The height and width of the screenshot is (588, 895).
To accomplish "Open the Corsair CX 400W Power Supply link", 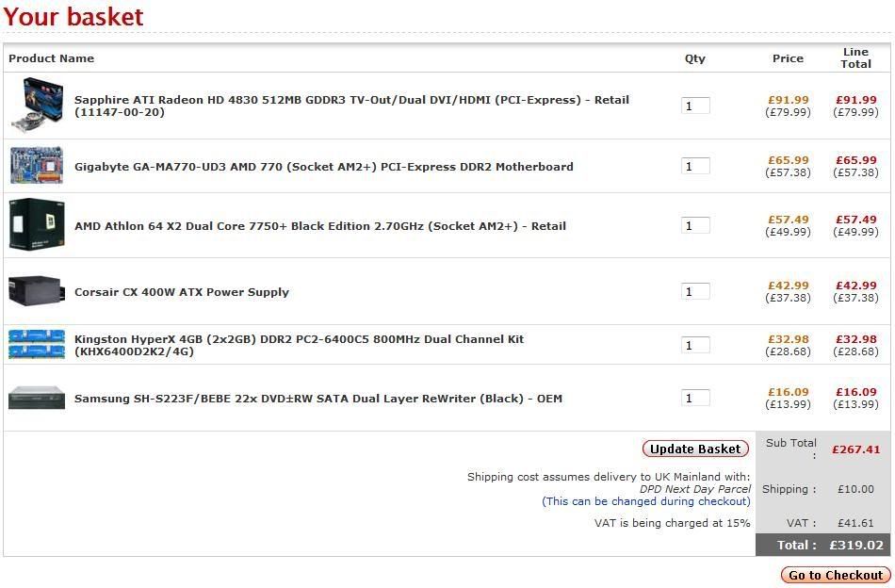I will point(182,292).
